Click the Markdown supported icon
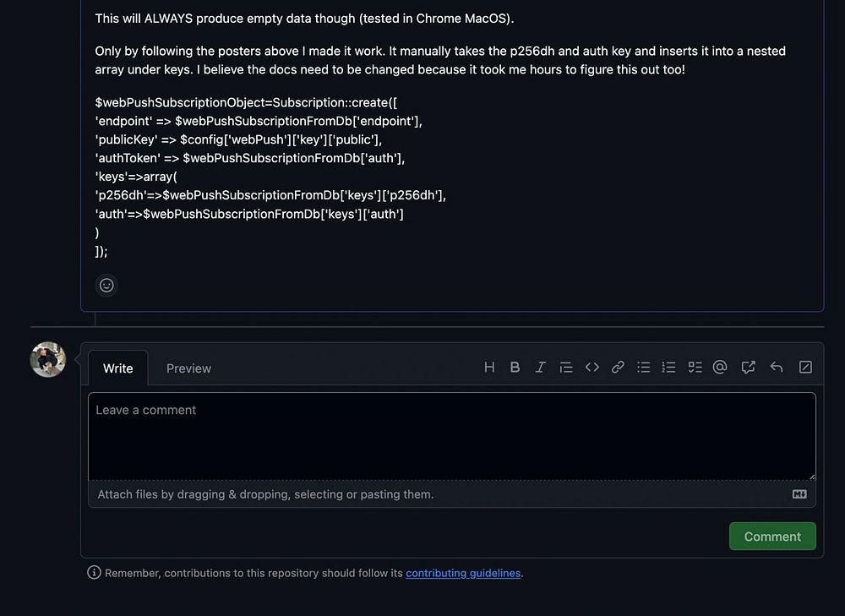The width and height of the screenshot is (845, 616). [x=799, y=494]
